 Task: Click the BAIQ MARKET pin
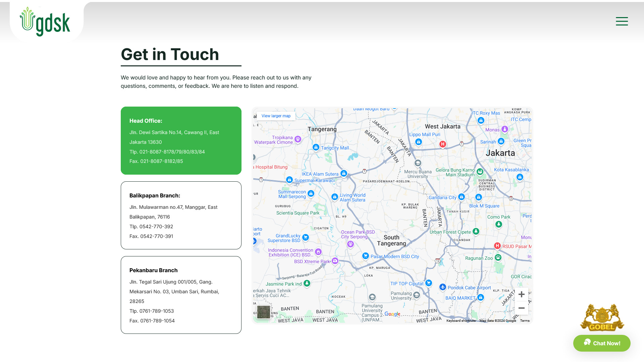[480, 297]
